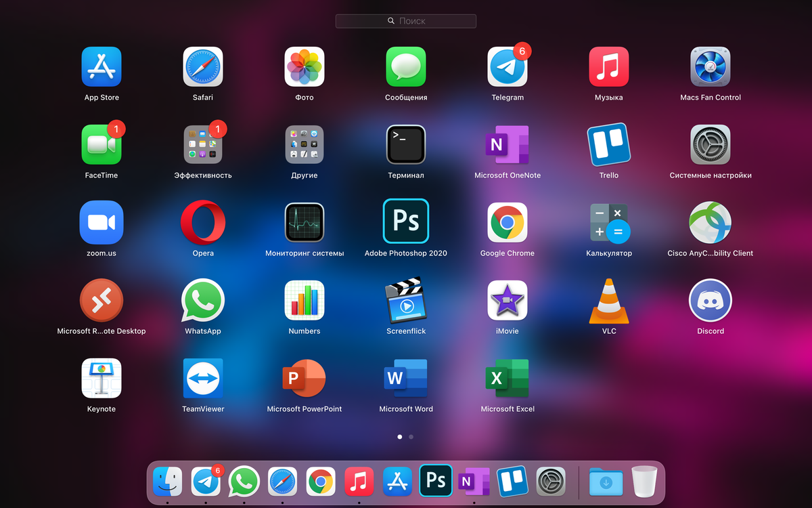This screenshot has width=812, height=508.
Task: Launch TeamViewer app
Action: [203, 379]
